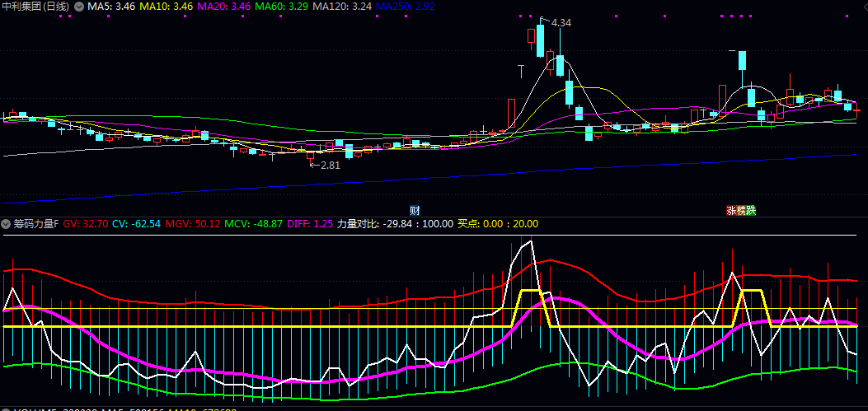868x411 pixels.
Task: Select the 4.34 high price label
Action: pyautogui.click(x=561, y=21)
